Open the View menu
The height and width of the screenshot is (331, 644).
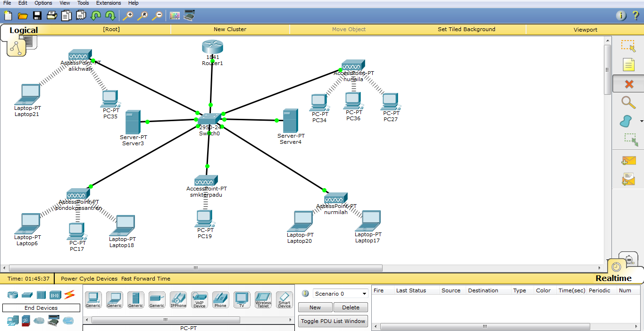tap(65, 3)
